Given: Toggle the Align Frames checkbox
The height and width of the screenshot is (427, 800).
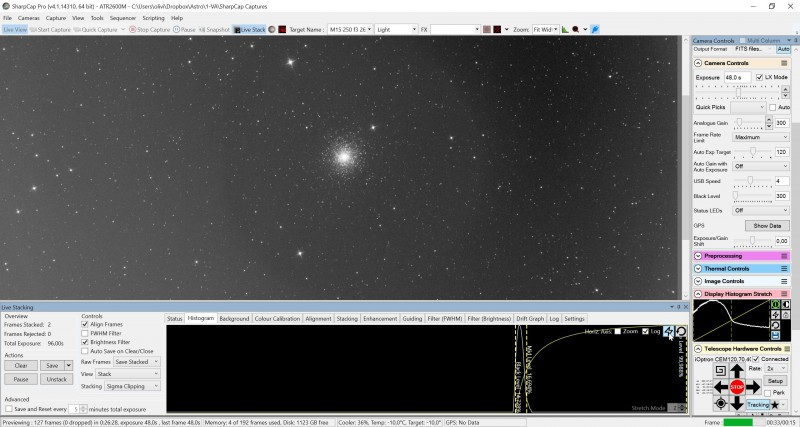Looking at the screenshot, I should click(x=85, y=324).
